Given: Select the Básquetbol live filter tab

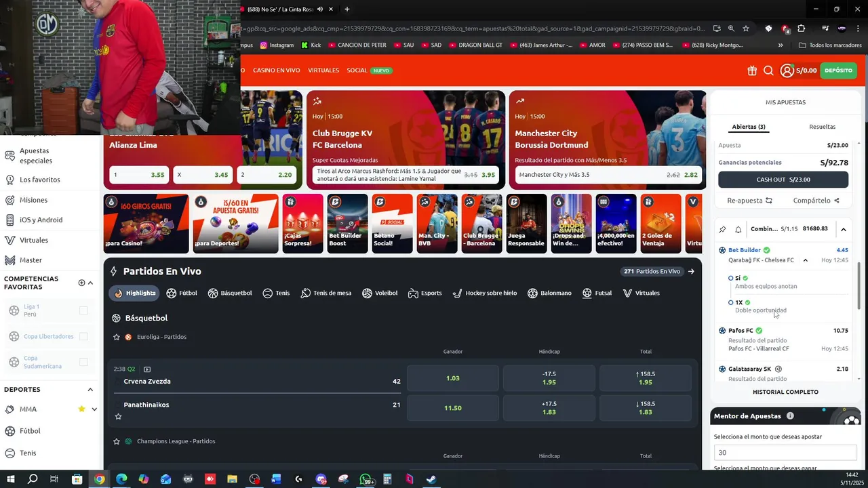Looking at the screenshot, I should click(x=230, y=293).
